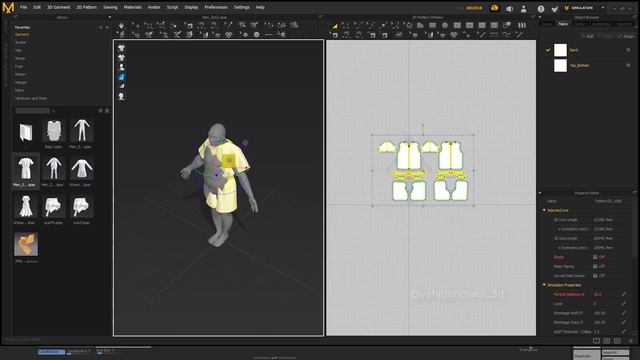Collapse the Property Editor panel arrow
The height and width of the screenshot is (360, 640).
pos(540,193)
